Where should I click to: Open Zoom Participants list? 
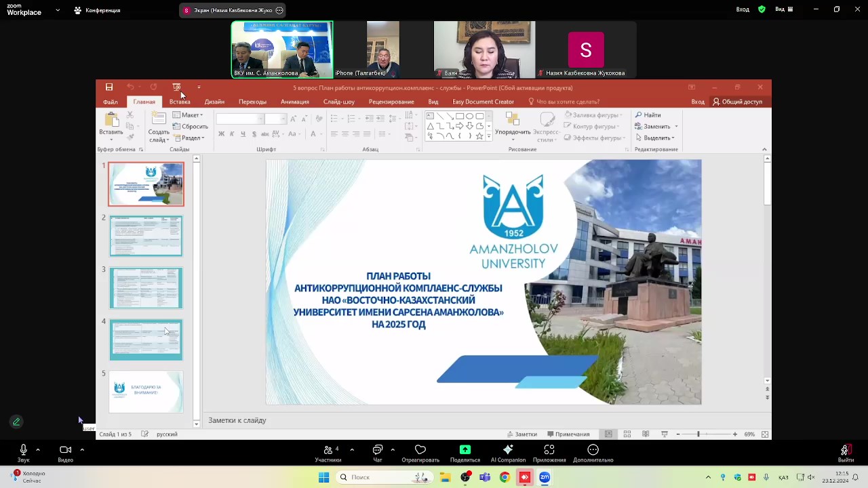(x=328, y=450)
